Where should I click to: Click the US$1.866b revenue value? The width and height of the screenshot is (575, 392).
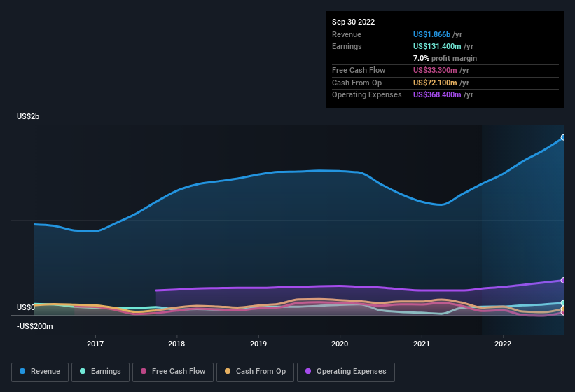431,34
